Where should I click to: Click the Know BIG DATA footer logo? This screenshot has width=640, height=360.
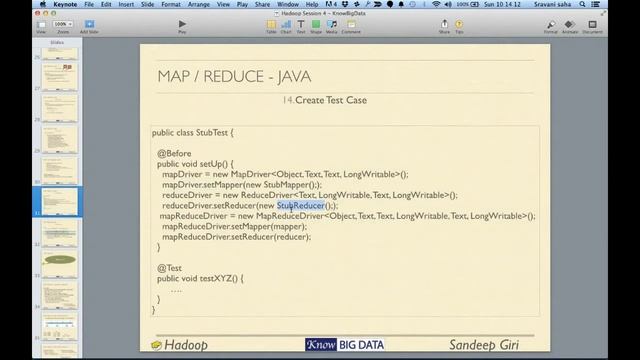pos(344,345)
